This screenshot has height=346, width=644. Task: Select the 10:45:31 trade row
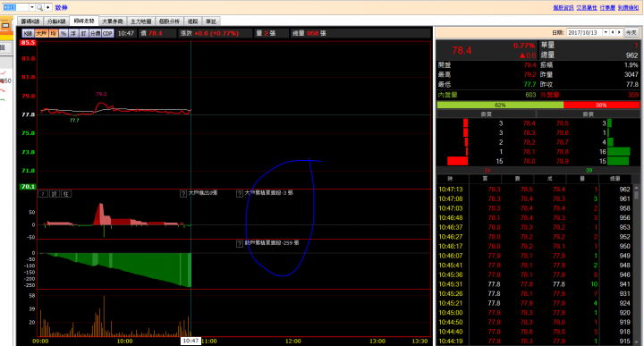coord(534,284)
